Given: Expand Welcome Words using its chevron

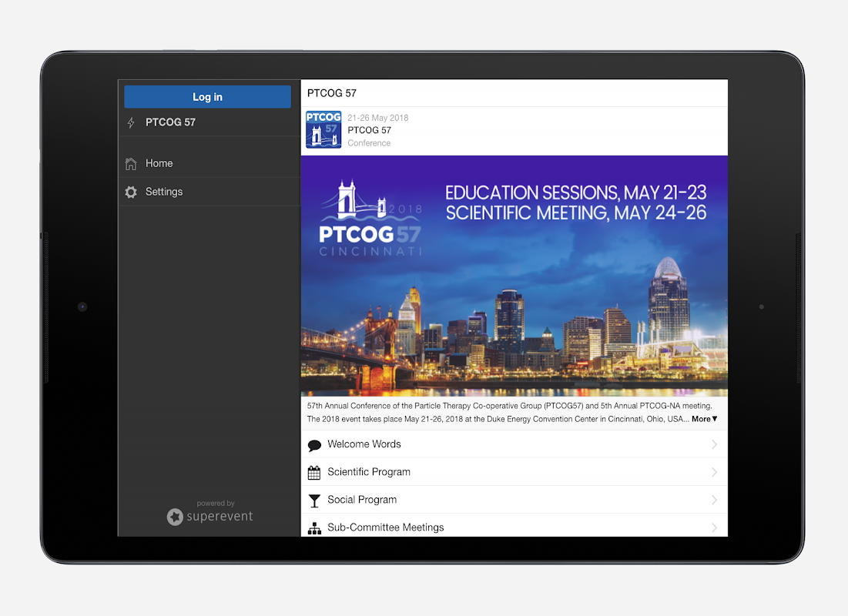Looking at the screenshot, I should tap(715, 444).
